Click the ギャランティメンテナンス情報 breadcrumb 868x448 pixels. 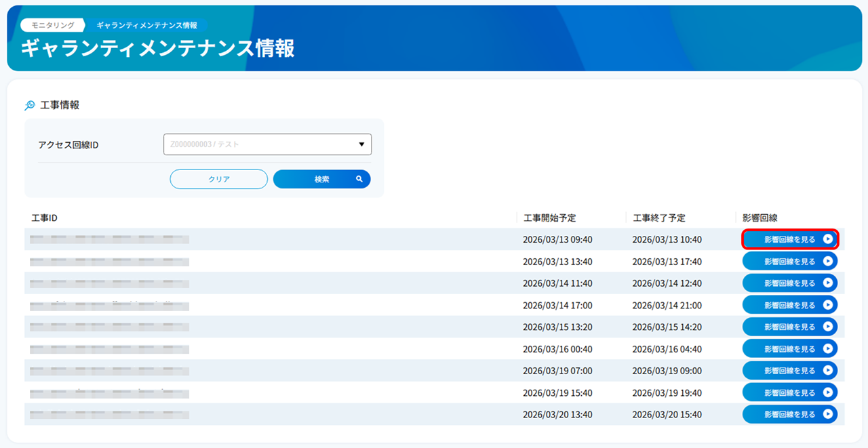146,25
